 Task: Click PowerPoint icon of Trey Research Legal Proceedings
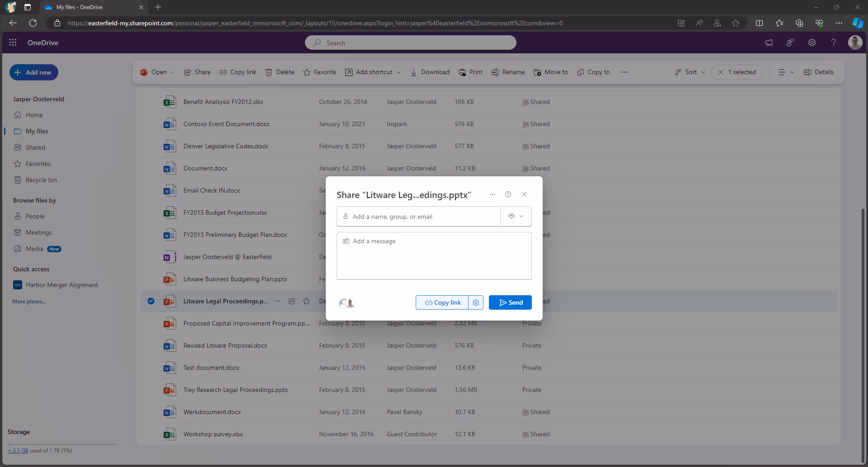click(x=169, y=390)
